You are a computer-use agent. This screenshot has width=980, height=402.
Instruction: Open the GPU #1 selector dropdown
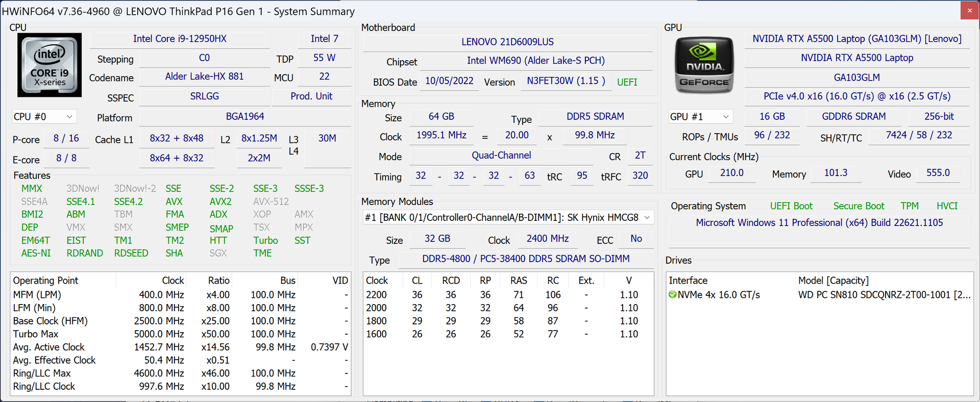[700, 117]
